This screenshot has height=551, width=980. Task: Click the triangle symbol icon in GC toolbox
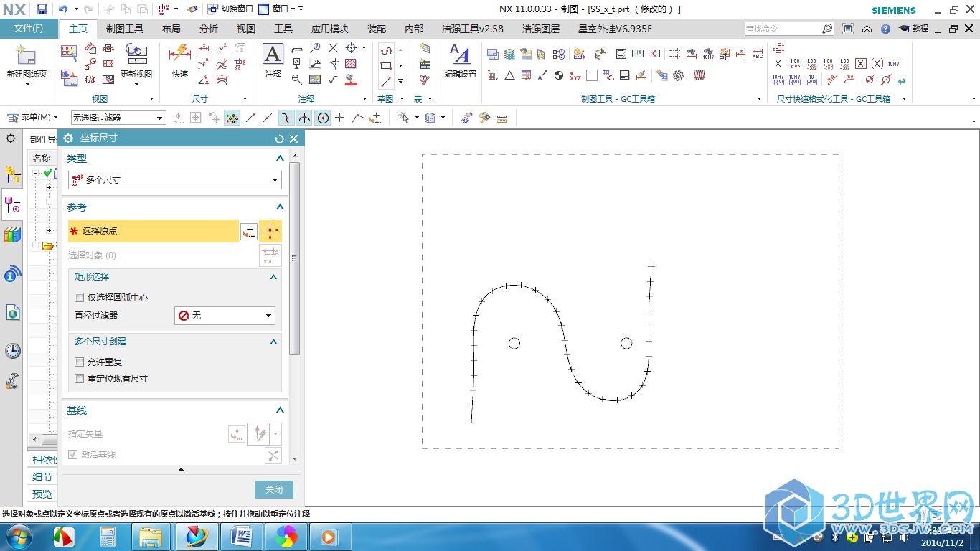pos(509,75)
